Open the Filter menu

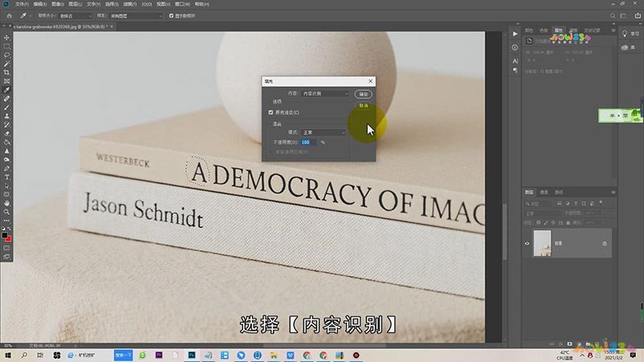click(x=130, y=4)
